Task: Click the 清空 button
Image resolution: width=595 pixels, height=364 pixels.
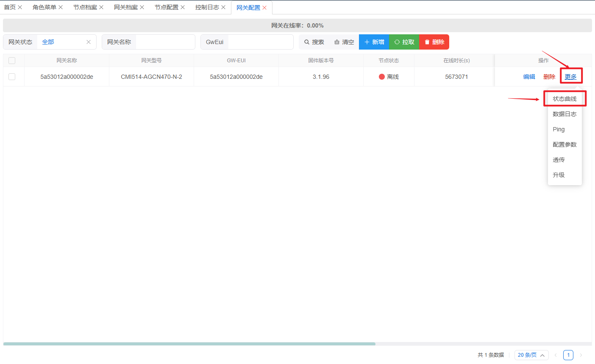Action: (344, 42)
